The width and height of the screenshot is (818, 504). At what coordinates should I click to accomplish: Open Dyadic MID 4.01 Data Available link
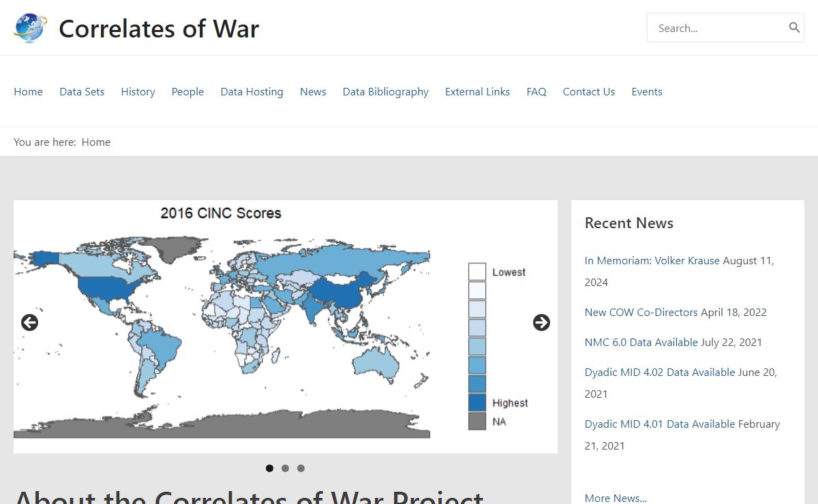point(660,424)
